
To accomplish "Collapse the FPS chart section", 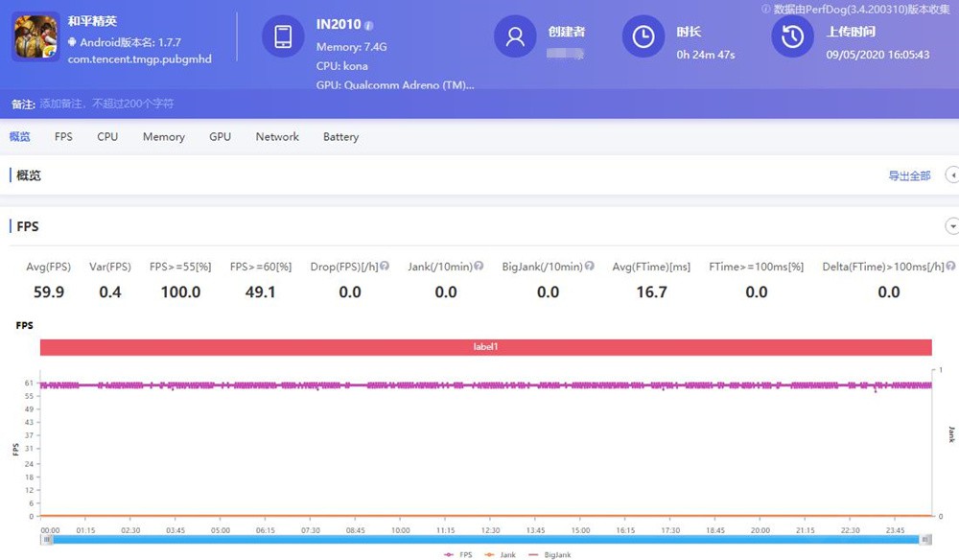I will click(x=951, y=226).
